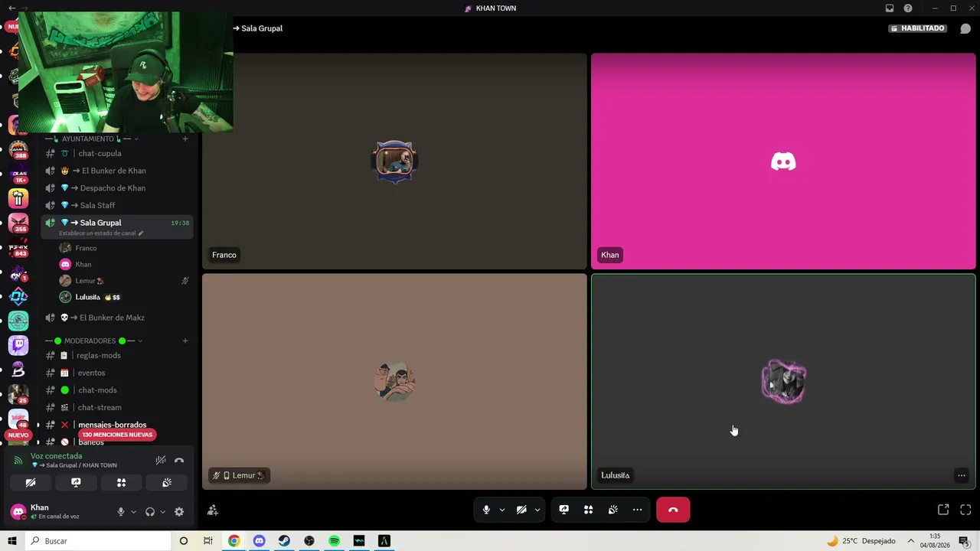
Task: Click the HABILITADO badge
Action: (x=918, y=28)
